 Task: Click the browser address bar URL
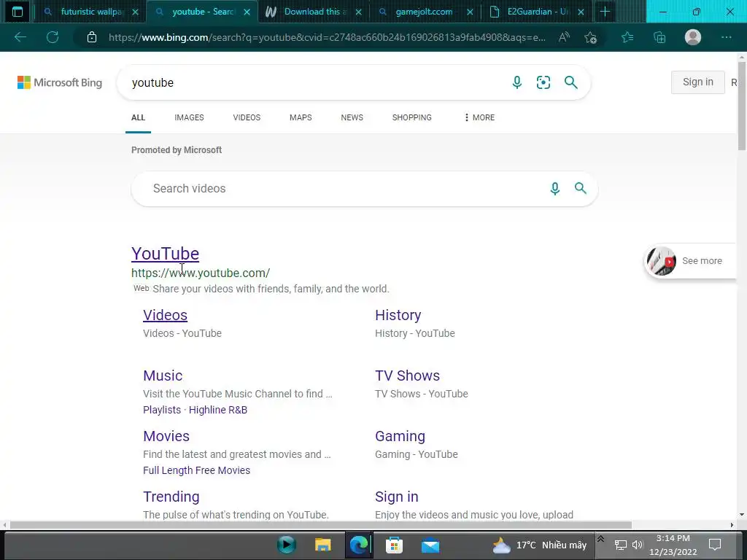327,37
